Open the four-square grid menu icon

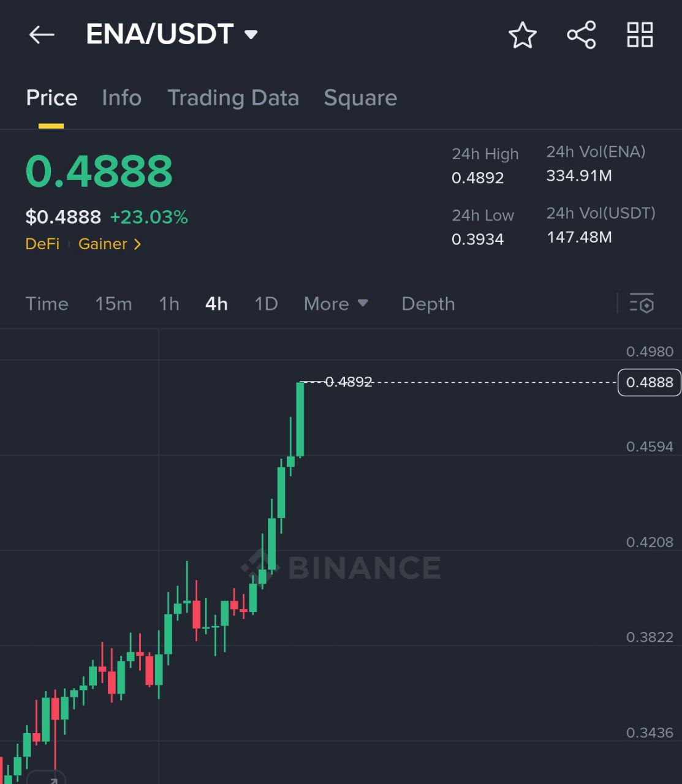tap(640, 35)
